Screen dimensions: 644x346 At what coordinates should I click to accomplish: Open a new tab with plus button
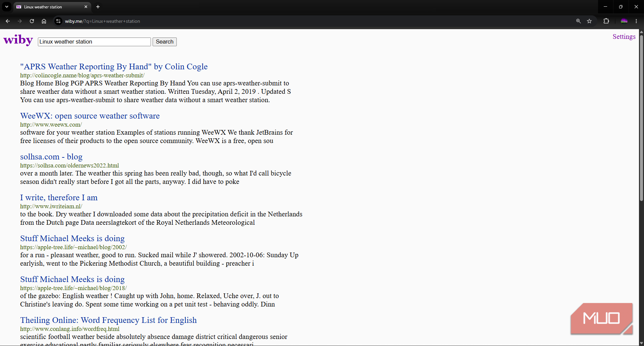click(x=98, y=7)
